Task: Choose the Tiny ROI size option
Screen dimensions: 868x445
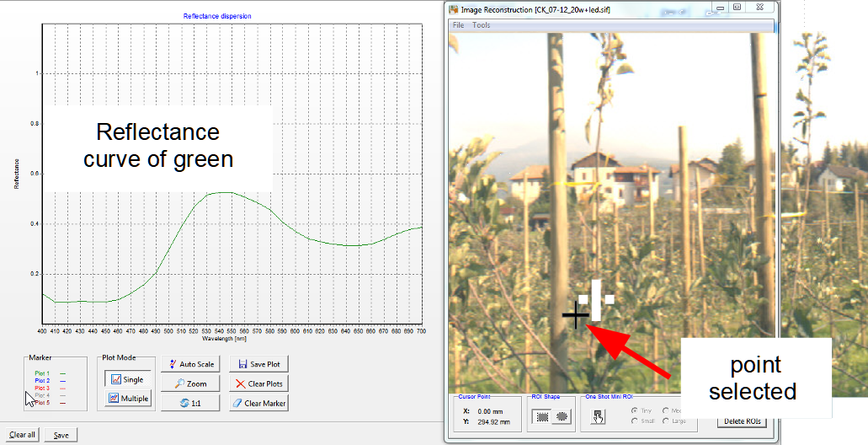Action: [x=636, y=410]
